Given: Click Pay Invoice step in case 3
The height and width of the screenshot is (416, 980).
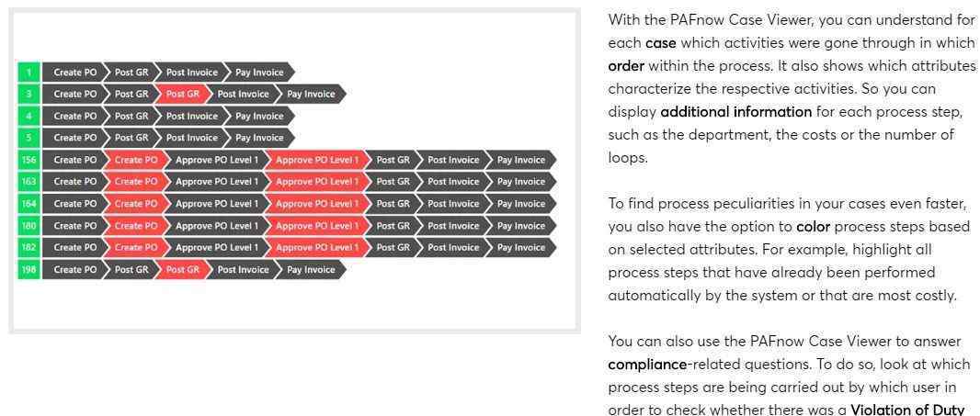Looking at the screenshot, I should [310, 95].
